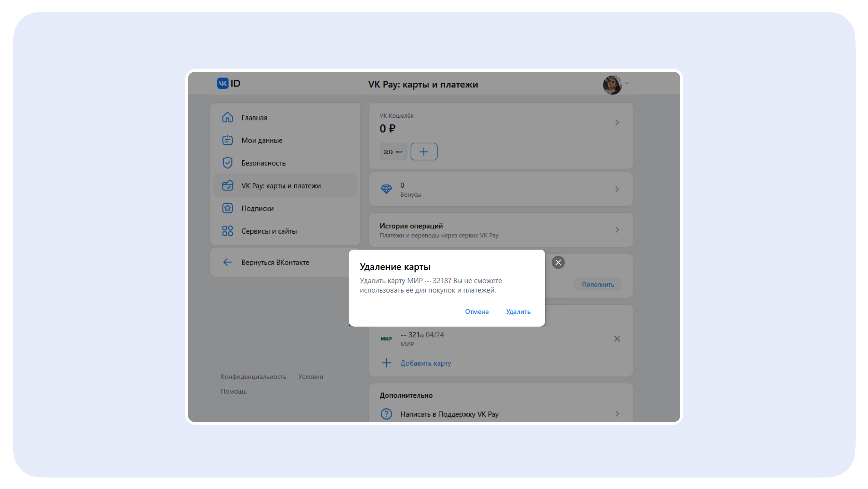This screenshot has height=489, width=868.
Task: Click the 04/24 card expiry text
Action: tap(435, 335)
